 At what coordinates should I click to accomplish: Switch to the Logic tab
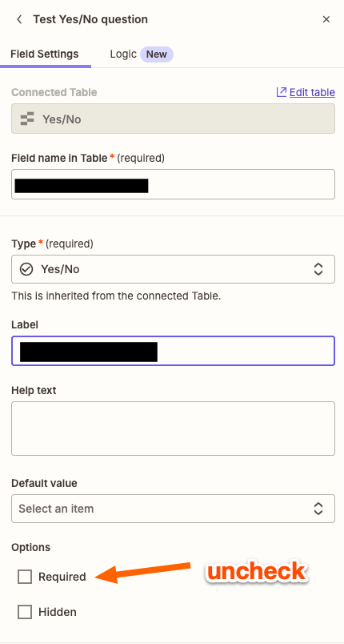(x=123, y=54)
